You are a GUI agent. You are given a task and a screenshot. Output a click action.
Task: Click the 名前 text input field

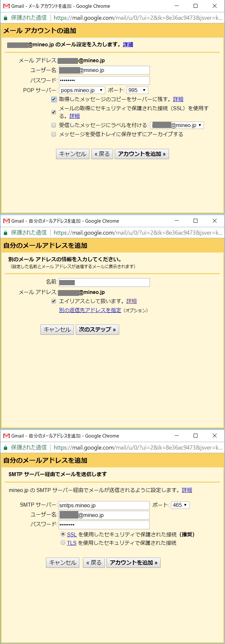tap(104, 282)
